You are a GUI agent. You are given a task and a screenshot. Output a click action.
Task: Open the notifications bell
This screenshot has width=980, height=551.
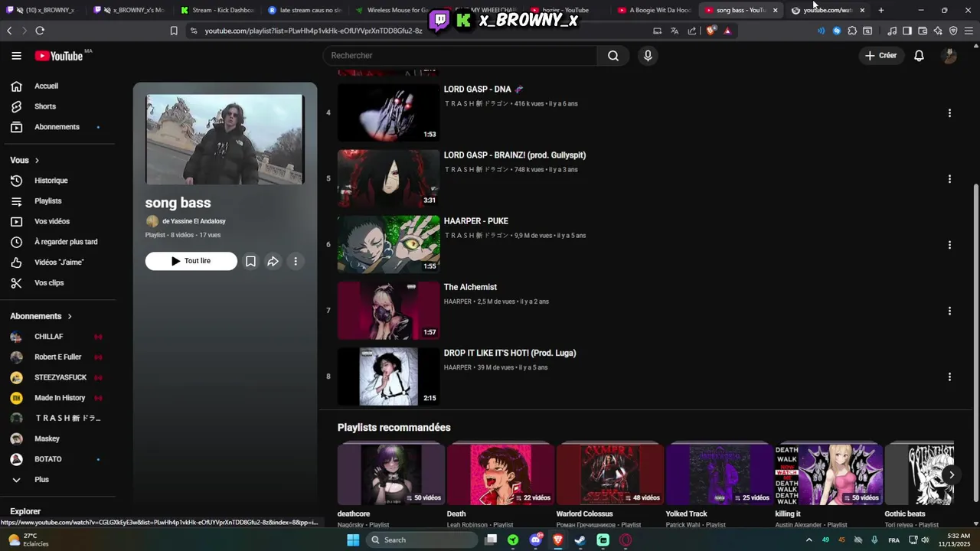pyautogui.click(x=919, y=55)
